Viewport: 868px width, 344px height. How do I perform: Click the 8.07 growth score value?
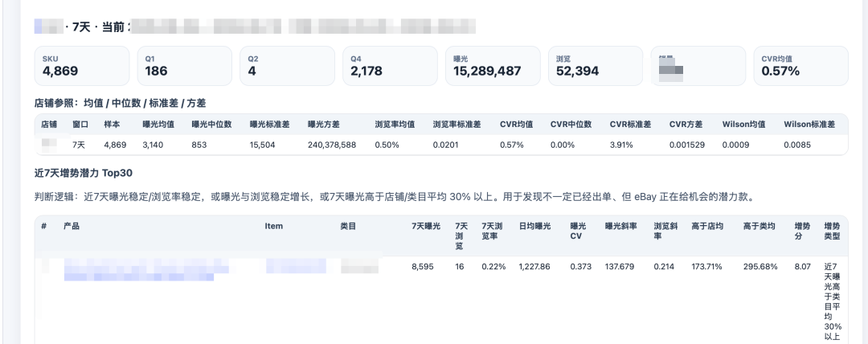click(x=803, y=267)
